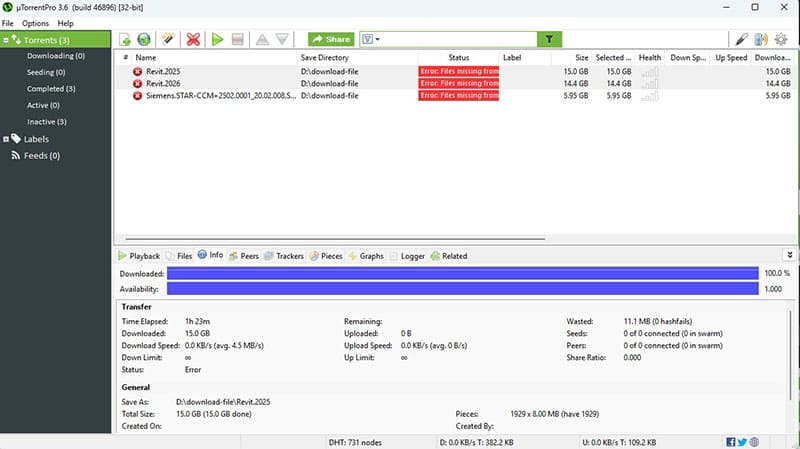The width and height of the screenshot is (800, 449).
Task: Click the pen customize icon in toolbar
Action: pos(741,39)
